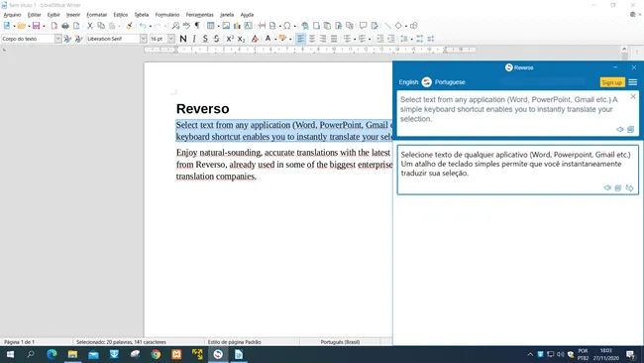This screenshot has height=363, width=644.
Task: Insert a text box
Action: 248,26
